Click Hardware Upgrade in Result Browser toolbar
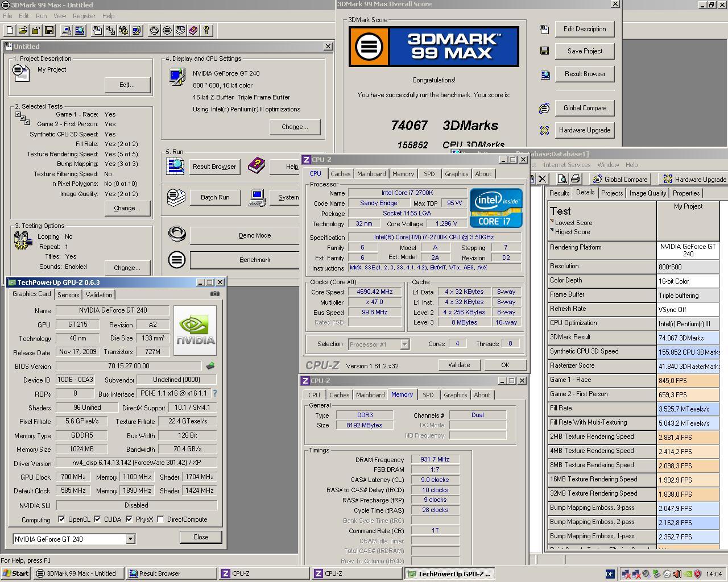This screenshot has width=728, height=582. (694, 179)
